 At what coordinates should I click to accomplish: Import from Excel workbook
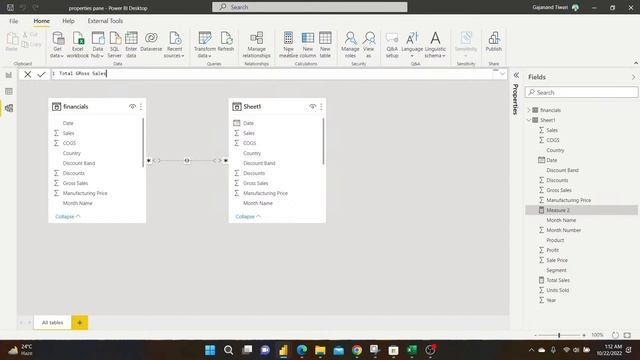(78, 44)
